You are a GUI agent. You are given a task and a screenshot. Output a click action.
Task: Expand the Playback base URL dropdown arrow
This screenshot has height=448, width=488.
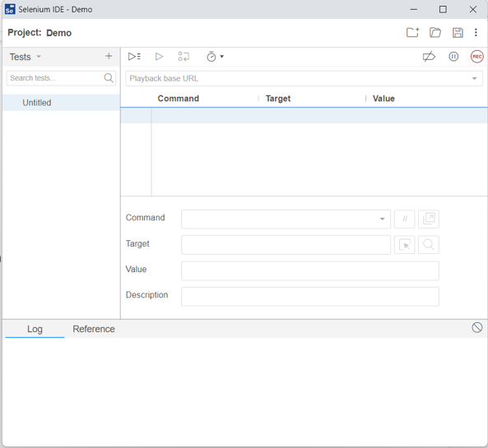[474, 78]
